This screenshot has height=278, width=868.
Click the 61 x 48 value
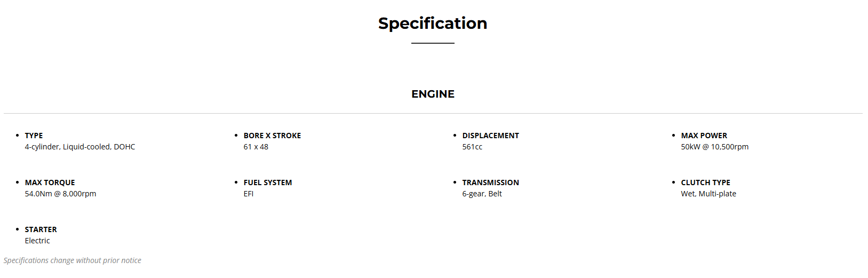(x=256, y=147)
